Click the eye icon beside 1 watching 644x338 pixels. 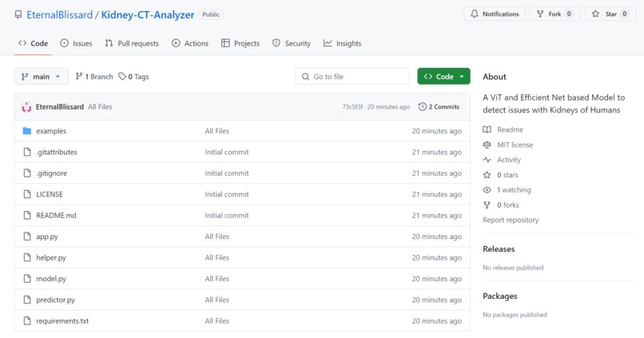[487, 189]
